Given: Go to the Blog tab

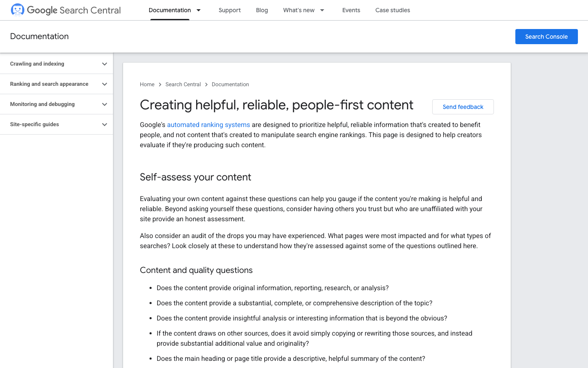Looking at the screenshot, I should pyautogui.click(x=262, y=10).
